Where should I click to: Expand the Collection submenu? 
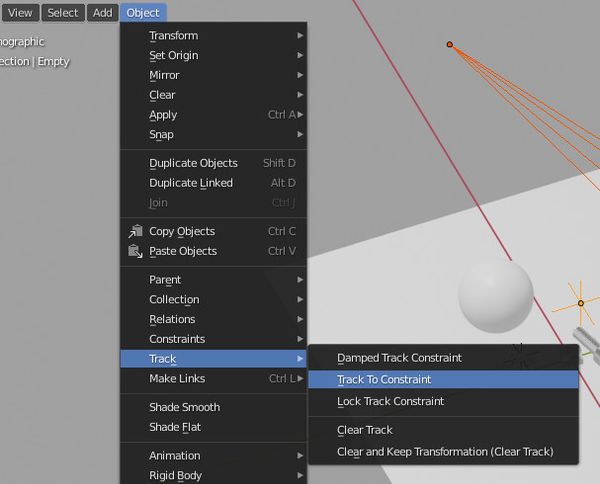click(214, 300)
